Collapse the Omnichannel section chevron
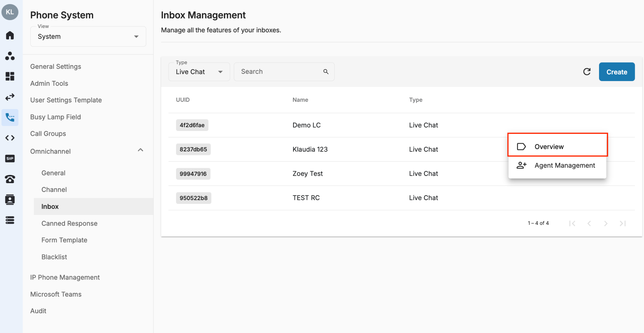The image size is (644, 333). point(141,150)
